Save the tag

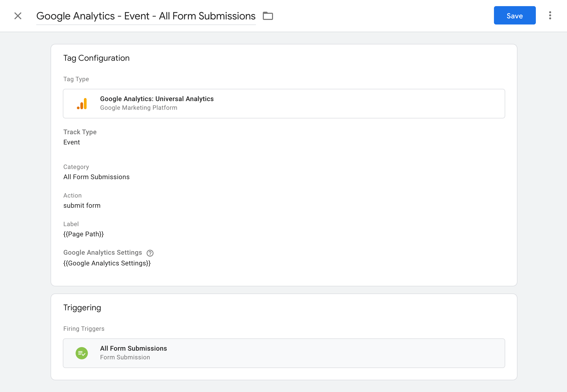point(515,15)
